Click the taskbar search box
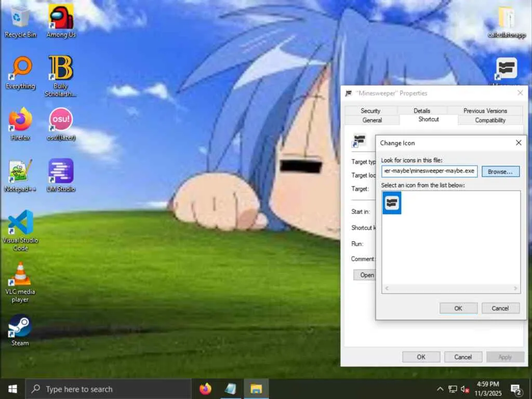 tap(108, 389)
